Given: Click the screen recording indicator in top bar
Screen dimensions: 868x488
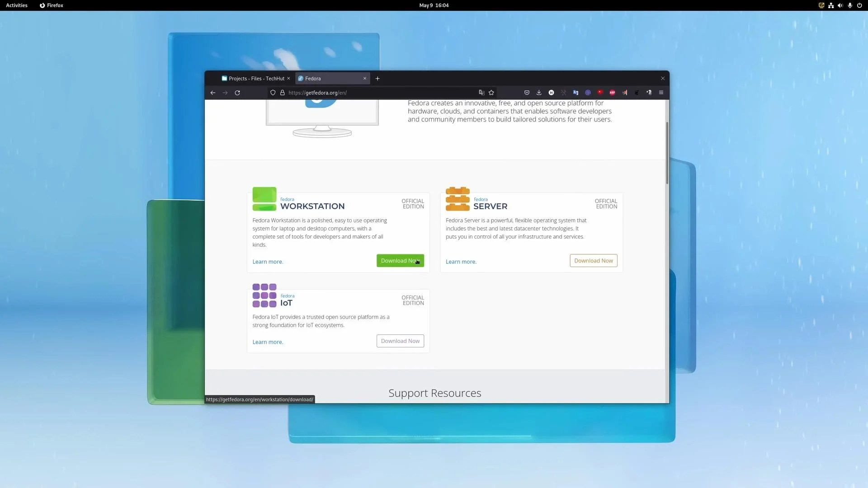Looking at the screenshot, I should click(821, 5).
